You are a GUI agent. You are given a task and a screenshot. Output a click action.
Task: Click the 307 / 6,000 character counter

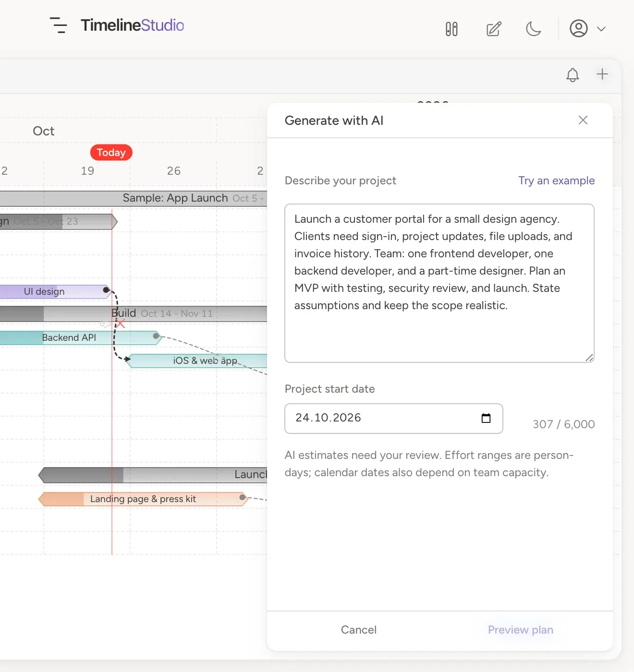563,424
